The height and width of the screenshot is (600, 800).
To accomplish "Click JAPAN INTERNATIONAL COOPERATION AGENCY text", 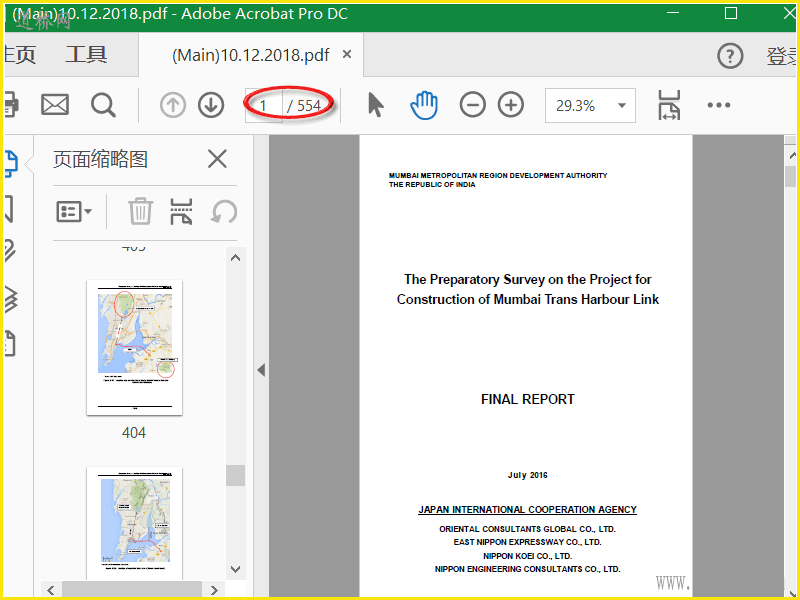I will click(x=528, y=510).
